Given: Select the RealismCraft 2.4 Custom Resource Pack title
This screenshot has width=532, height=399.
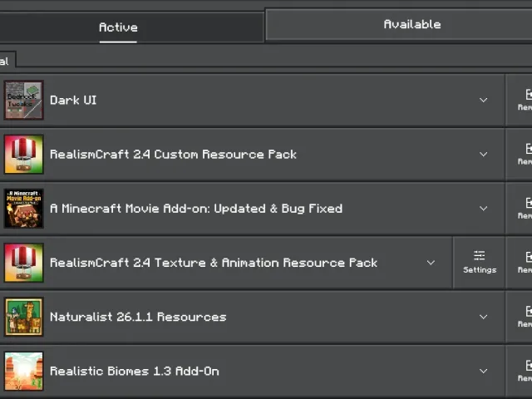Looking at the screenshot, I should point(174,155).
